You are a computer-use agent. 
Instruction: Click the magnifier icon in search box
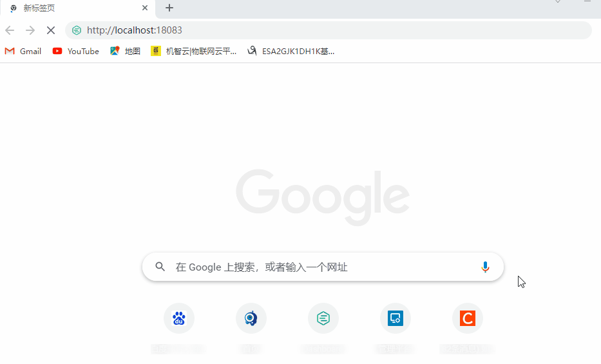tap(160, 267)
